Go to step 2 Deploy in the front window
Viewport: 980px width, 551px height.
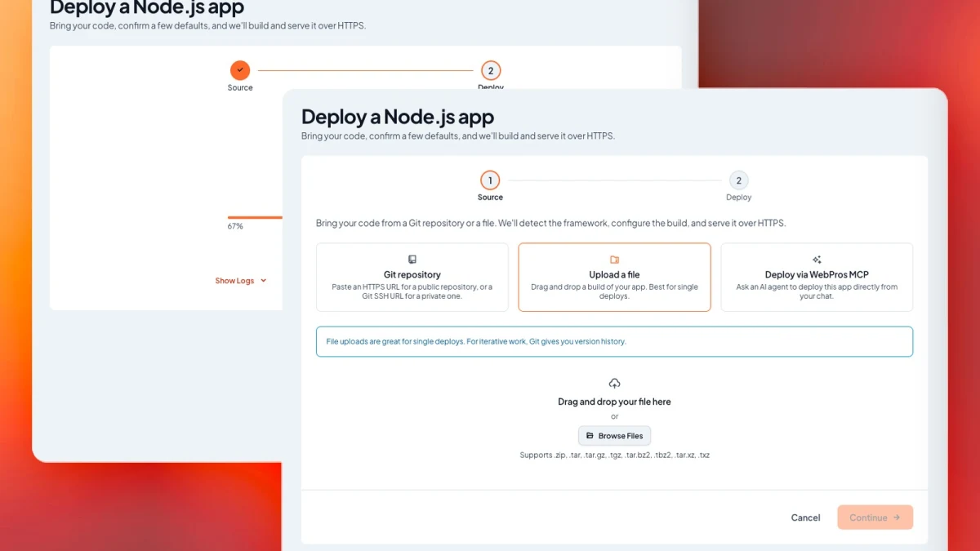click(738, 180)
